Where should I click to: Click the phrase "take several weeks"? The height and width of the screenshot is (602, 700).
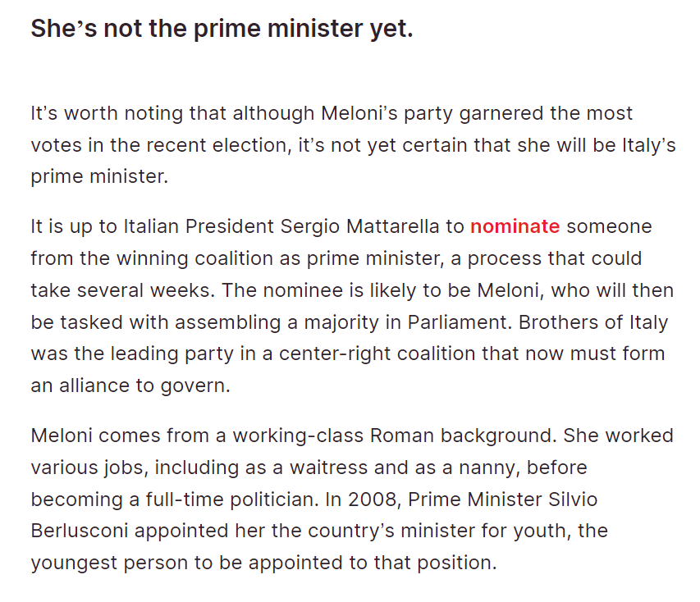coord(123,290)
